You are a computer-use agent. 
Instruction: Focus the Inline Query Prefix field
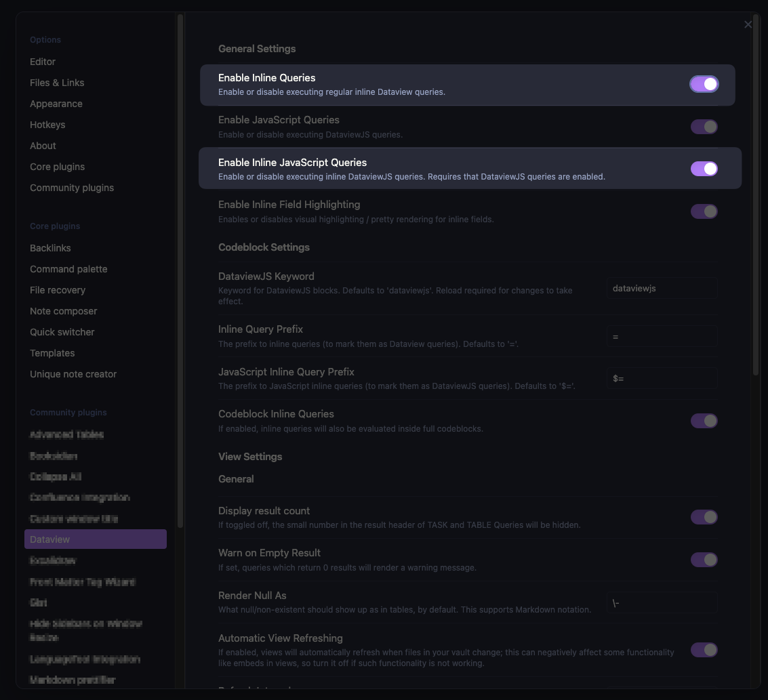[661, 337]
